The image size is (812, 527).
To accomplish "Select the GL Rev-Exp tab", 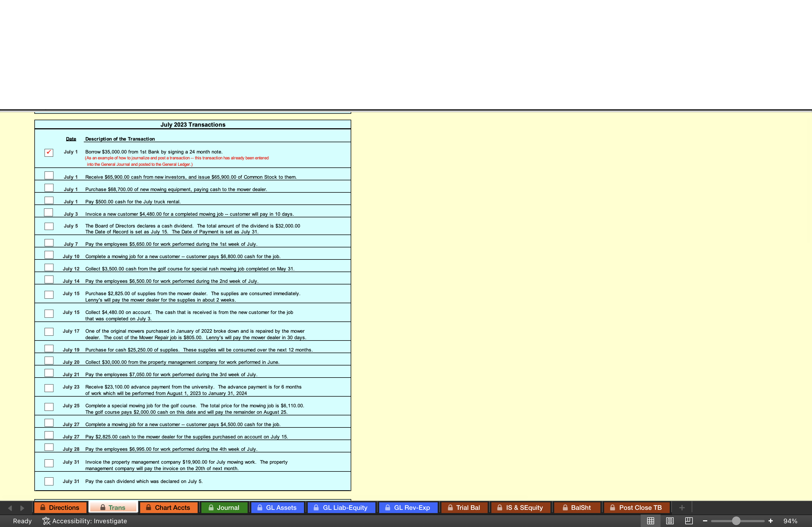I will 408,508.
